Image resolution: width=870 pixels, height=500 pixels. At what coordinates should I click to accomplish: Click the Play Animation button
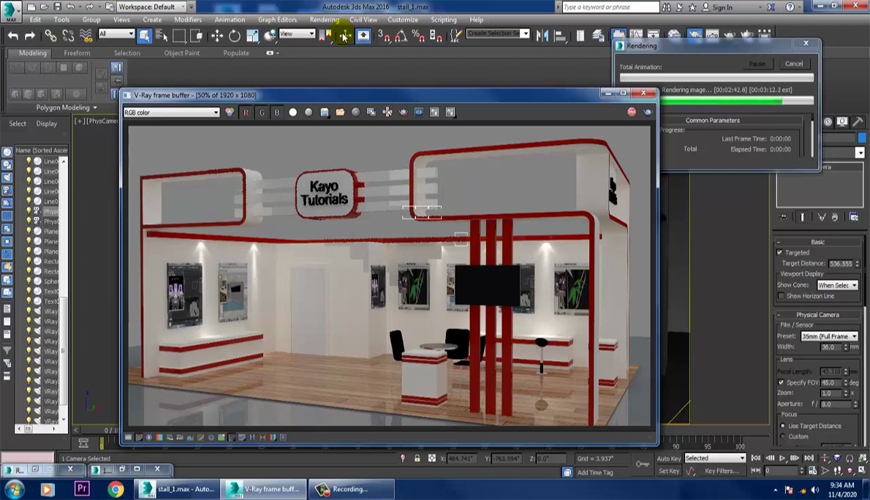782,458
